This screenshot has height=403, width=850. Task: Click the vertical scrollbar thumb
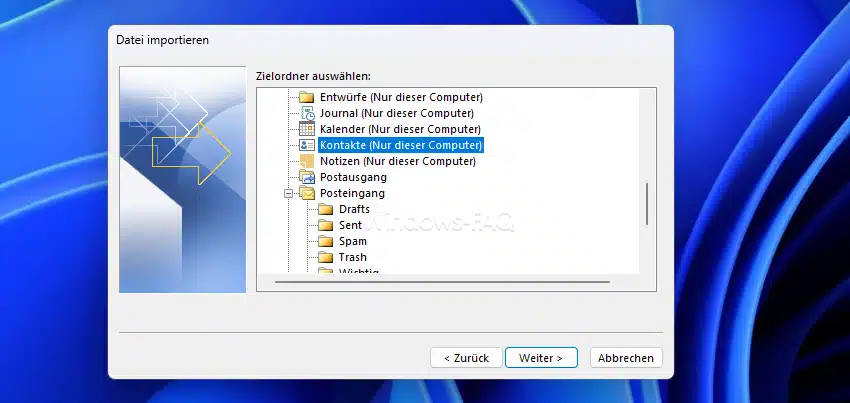click(x=647, y=204)
